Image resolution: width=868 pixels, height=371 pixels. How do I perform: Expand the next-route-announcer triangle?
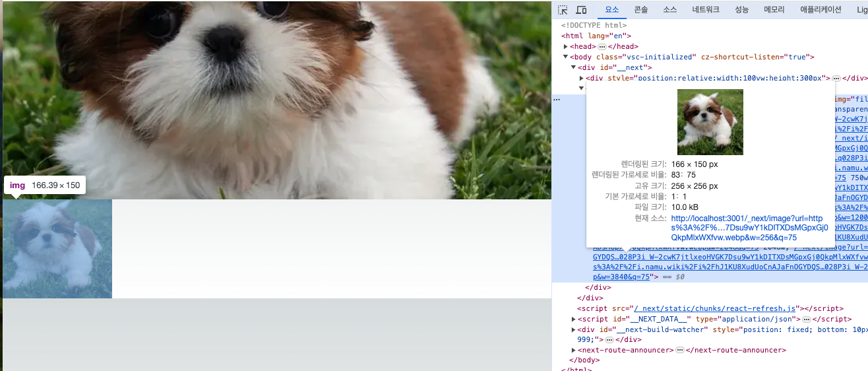tap(573, 351)
